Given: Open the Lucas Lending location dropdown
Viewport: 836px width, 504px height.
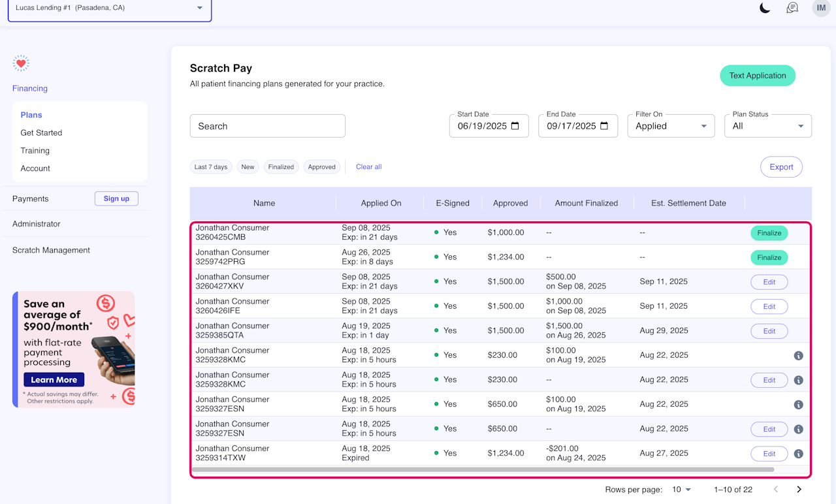Looking at the screenshot, I should pyautogui.click(x=110, y=8).
